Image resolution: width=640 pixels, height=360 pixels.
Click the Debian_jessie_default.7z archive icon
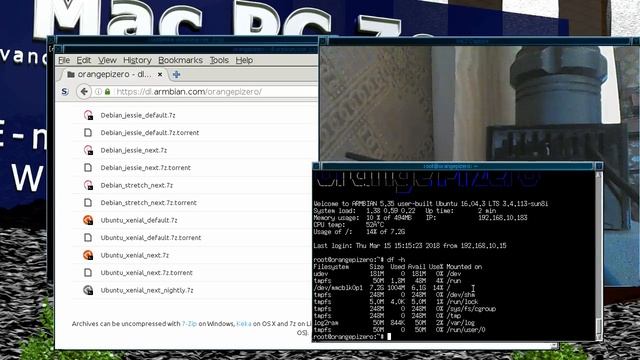(88, 115)
